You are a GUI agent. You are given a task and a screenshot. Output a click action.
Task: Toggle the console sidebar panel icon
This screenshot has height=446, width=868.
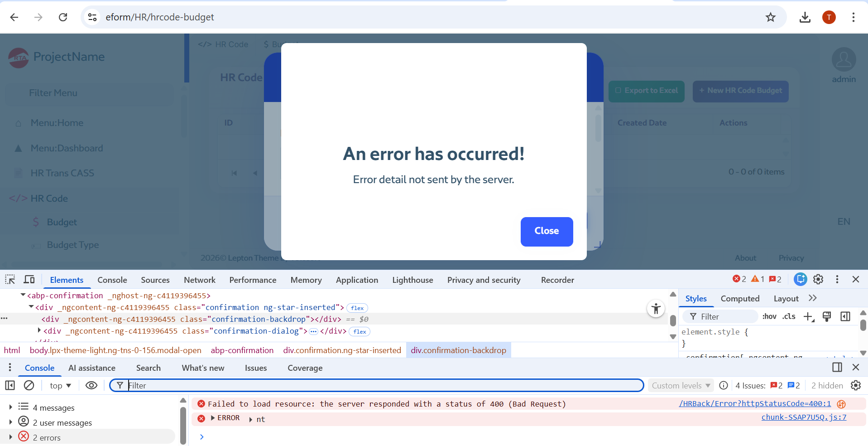pos(10,385)
